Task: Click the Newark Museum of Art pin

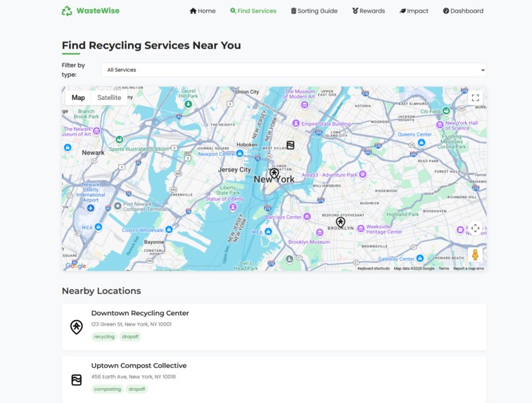Action: coord(96,131)
